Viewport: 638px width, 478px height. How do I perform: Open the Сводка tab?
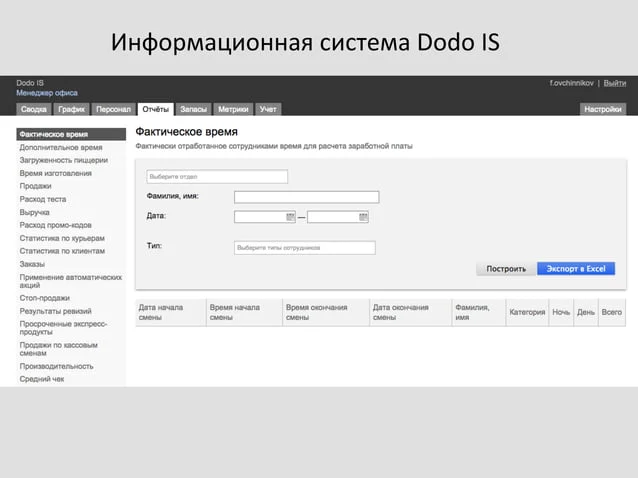coord(34,109)
